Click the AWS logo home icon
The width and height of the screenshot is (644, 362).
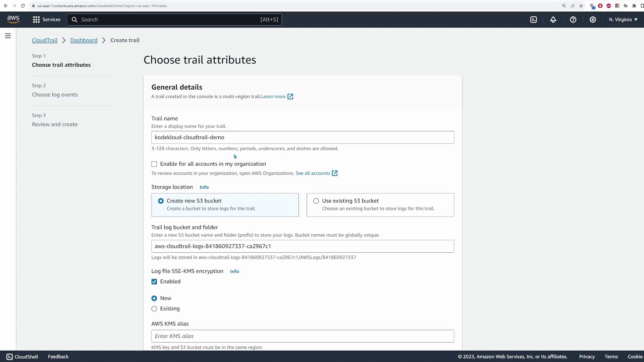tap(13, 19)
